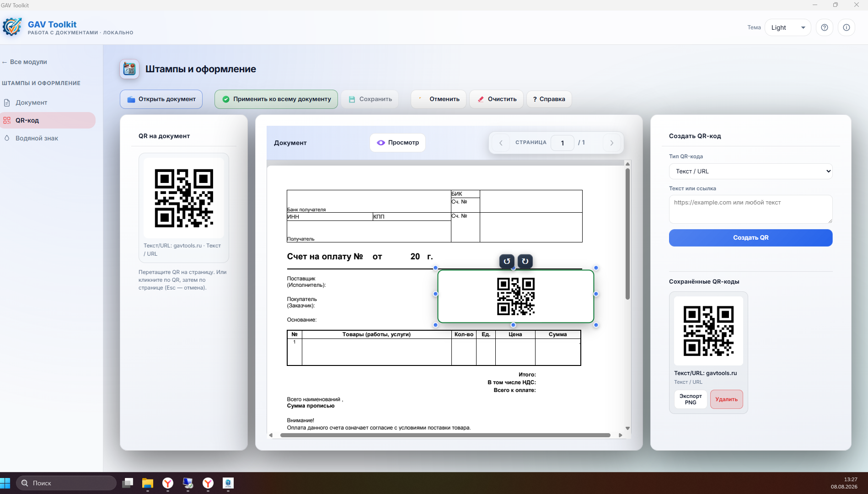Click the placed QR code on document

click(x=516, y=296)
